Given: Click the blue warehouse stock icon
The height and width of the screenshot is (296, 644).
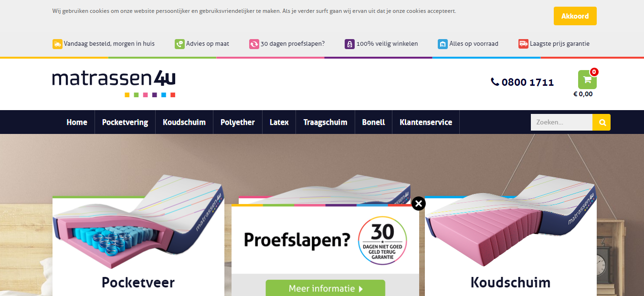Looking at the screenshot, I should (x=443, y=44).
